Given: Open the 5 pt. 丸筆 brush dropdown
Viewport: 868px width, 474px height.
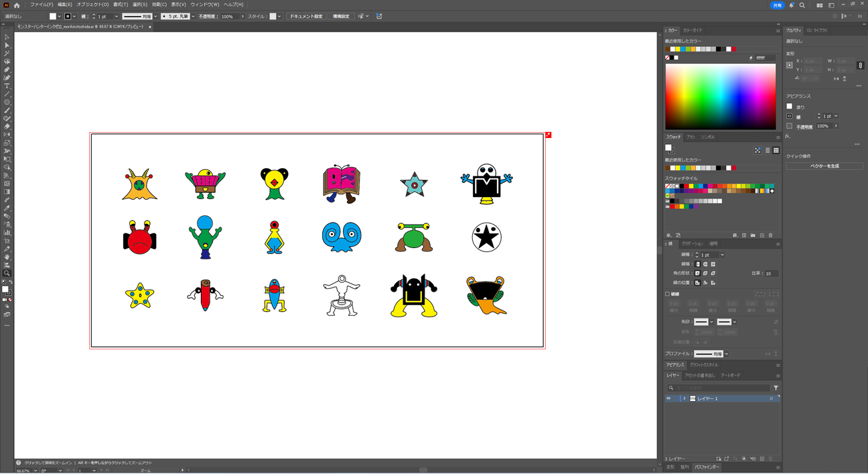Looking at the screenshot, I should 193,16.
